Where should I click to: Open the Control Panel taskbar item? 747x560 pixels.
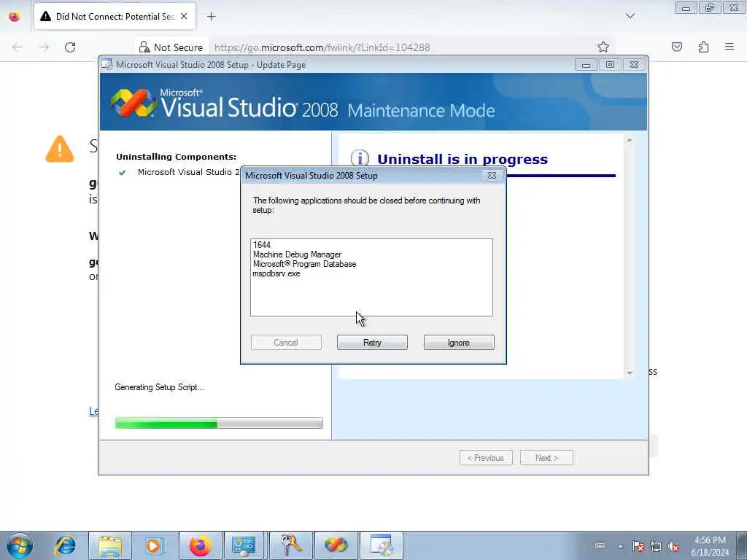244,545
